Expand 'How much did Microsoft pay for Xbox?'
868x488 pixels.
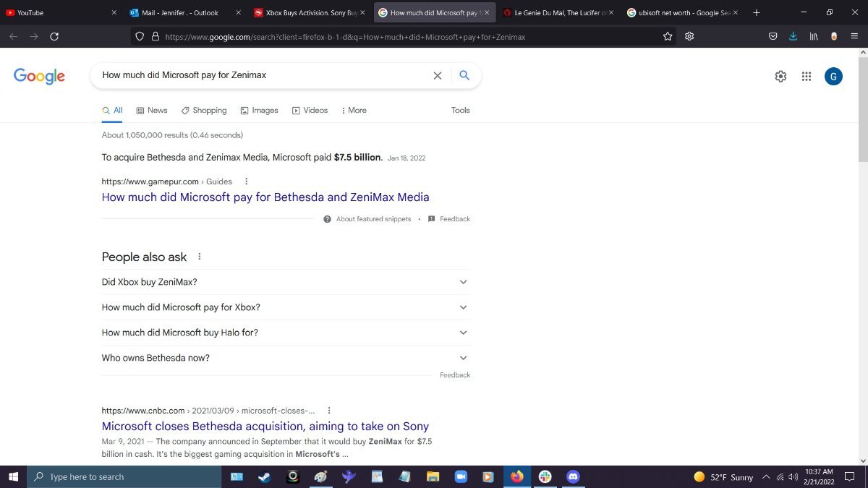286,307
